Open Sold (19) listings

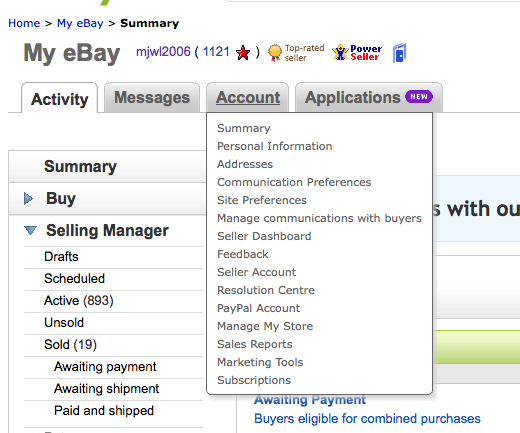point(70,345)
